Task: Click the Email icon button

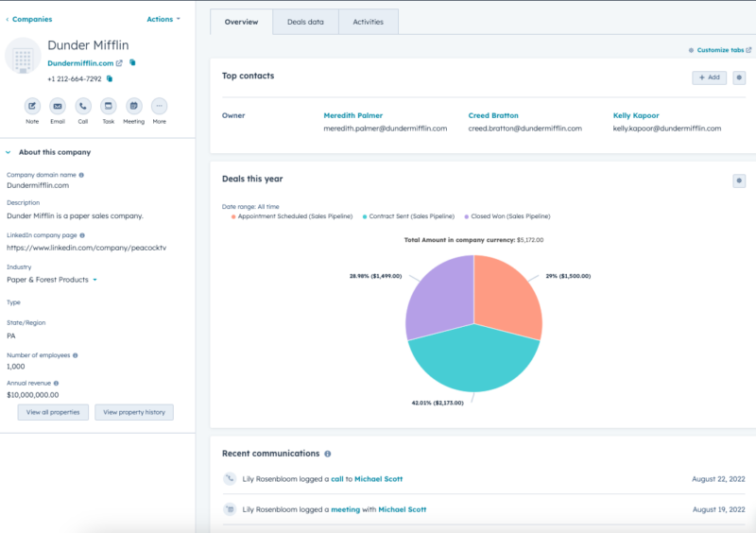Action: [x=58, y=106]
